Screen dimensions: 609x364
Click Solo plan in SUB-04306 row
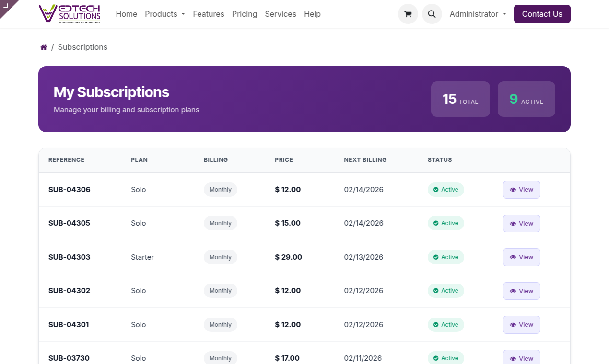click(x=139, y=190)
